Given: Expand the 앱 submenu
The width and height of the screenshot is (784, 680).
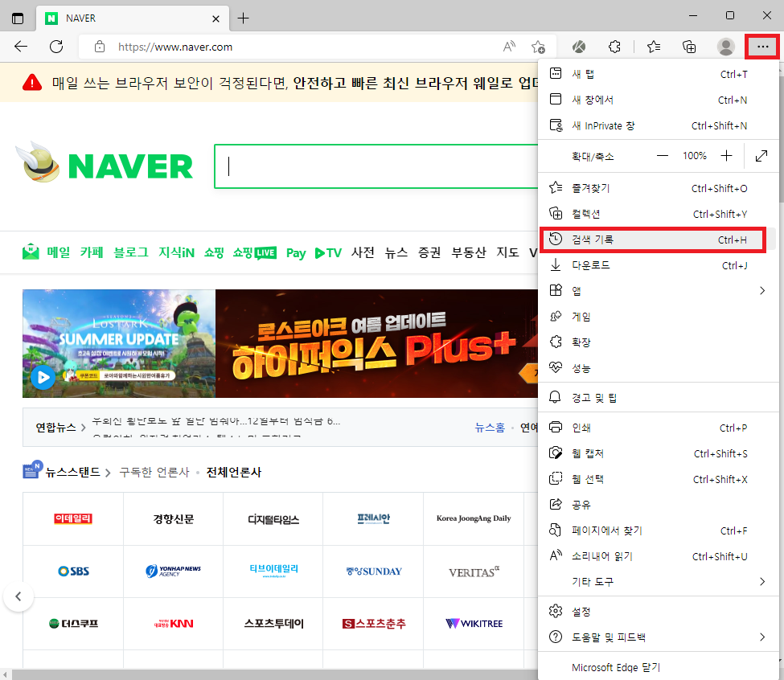Looking at the screenshot, I should pos(658,291).
